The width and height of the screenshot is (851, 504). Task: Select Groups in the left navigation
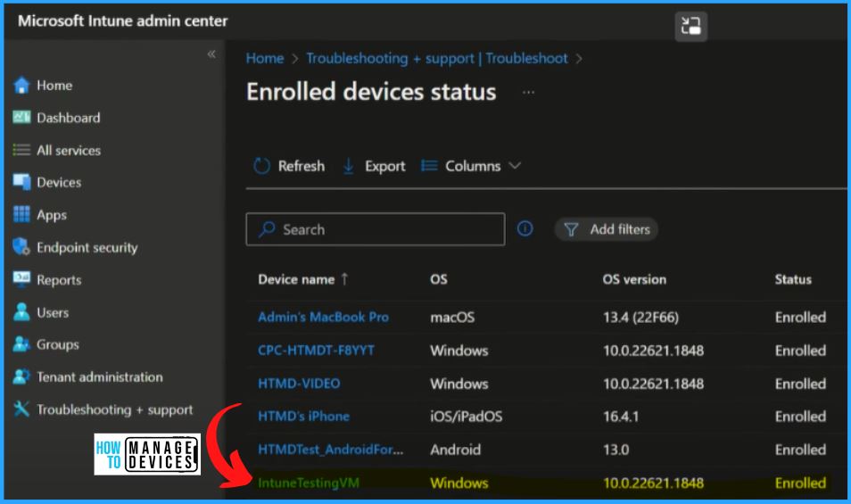point(57,344)
